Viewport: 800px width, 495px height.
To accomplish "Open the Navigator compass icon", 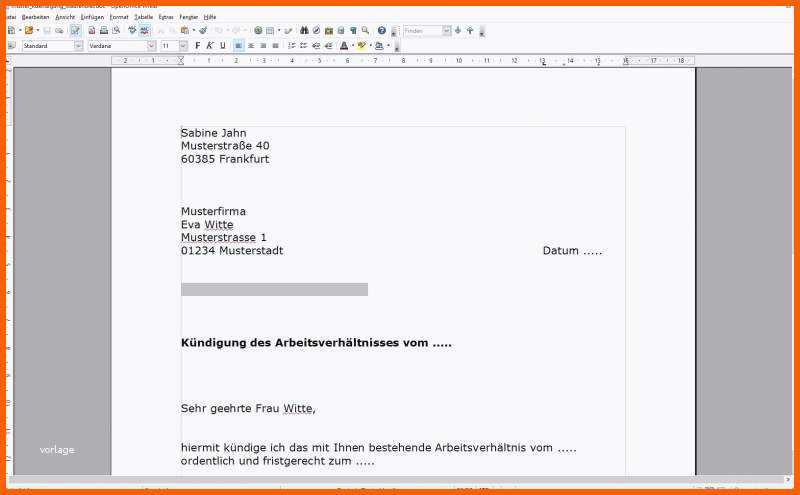I will point(316,31).
